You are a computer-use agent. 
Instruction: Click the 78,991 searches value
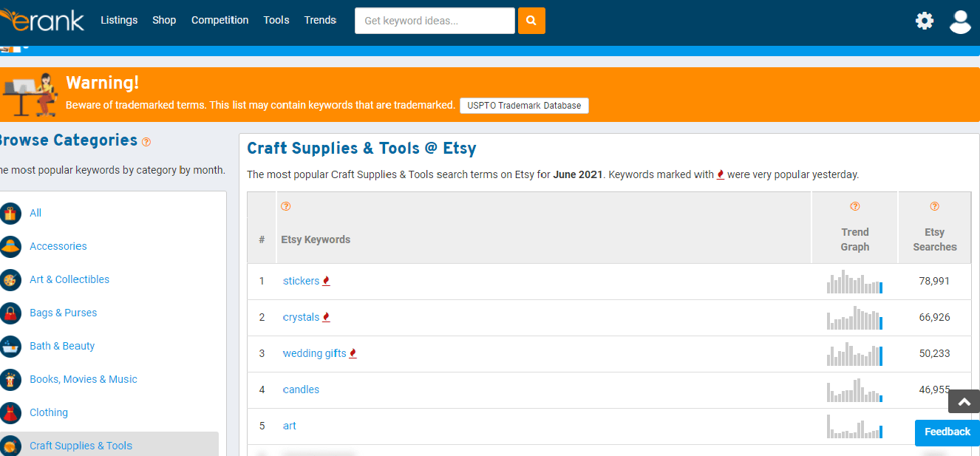(x=935, y=281)
